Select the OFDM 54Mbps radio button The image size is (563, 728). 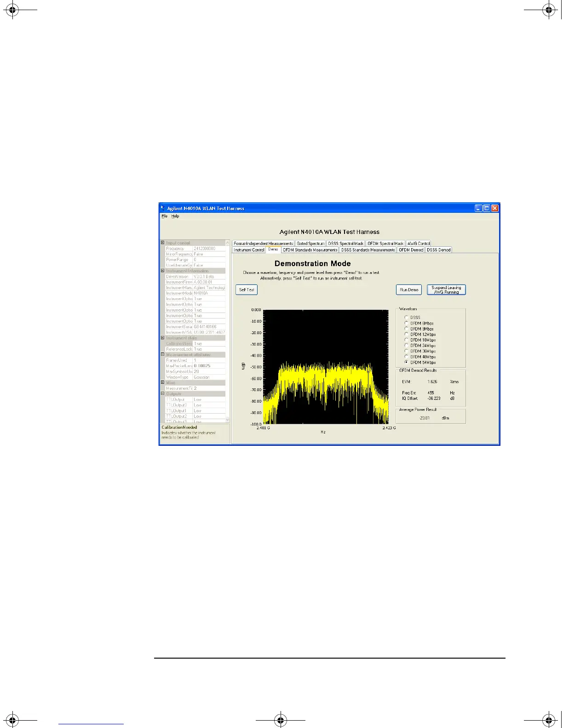click(x=406, y=362)
